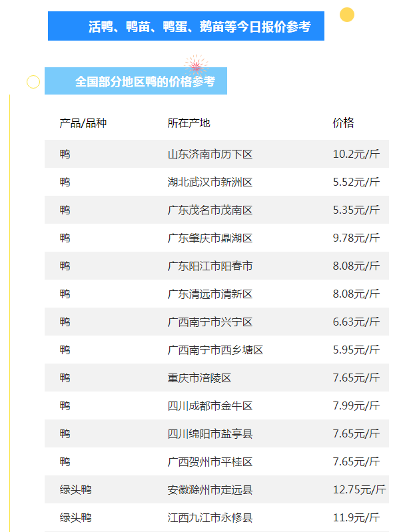Select the 江西九江市永修县 origin cell
The width and height of the screenshot is (403, 532).
(210, 517)
